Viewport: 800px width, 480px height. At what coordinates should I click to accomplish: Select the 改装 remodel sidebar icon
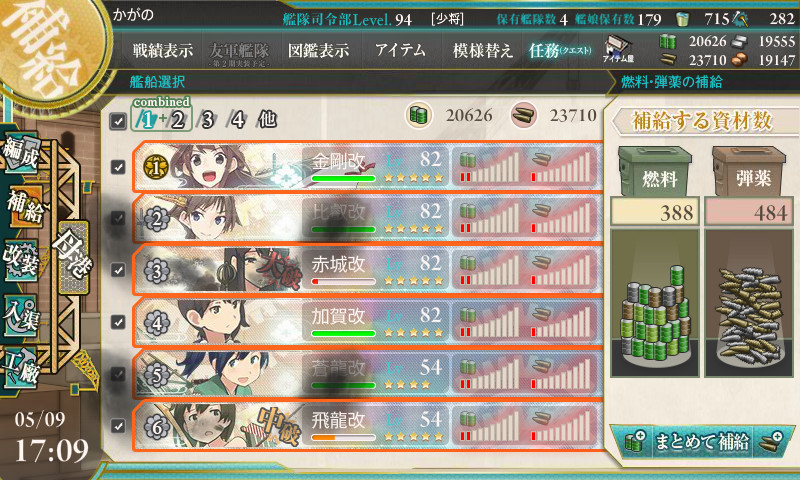21,260
